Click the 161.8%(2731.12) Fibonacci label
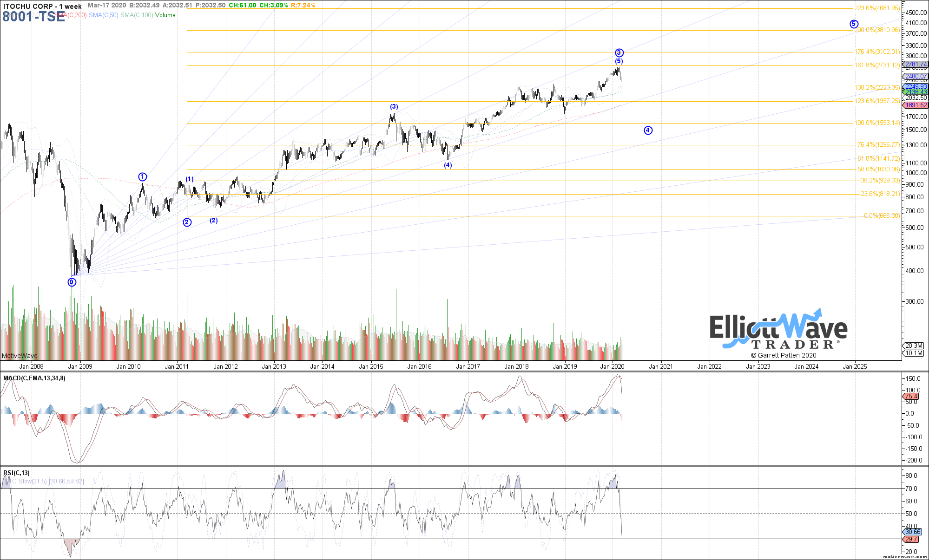Image resolution: width=929 pixels, height=560 pixels. click(x=877, y=65)
